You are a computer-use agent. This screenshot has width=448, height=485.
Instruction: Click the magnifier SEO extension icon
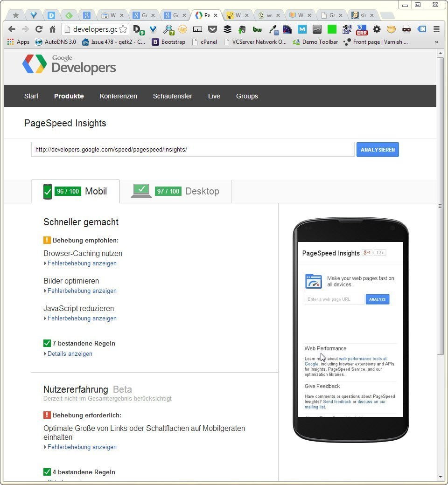click(169, 29)
